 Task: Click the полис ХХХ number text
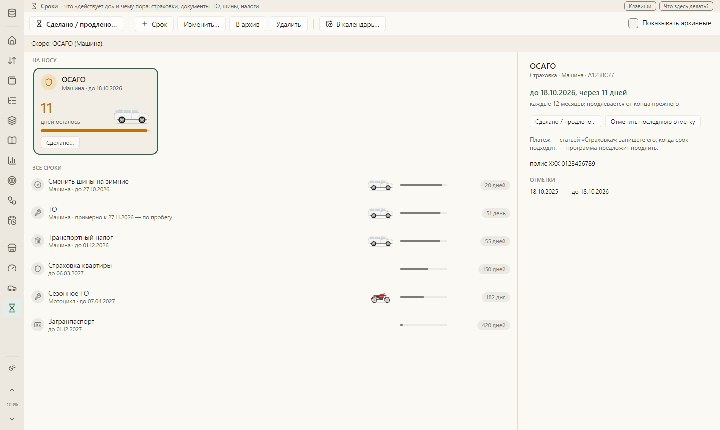click(562, 164)
